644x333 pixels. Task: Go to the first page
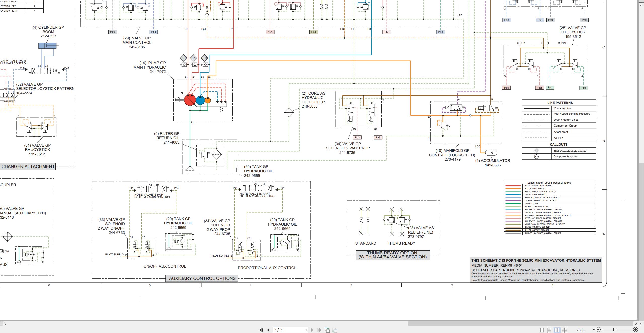(261, 330)
